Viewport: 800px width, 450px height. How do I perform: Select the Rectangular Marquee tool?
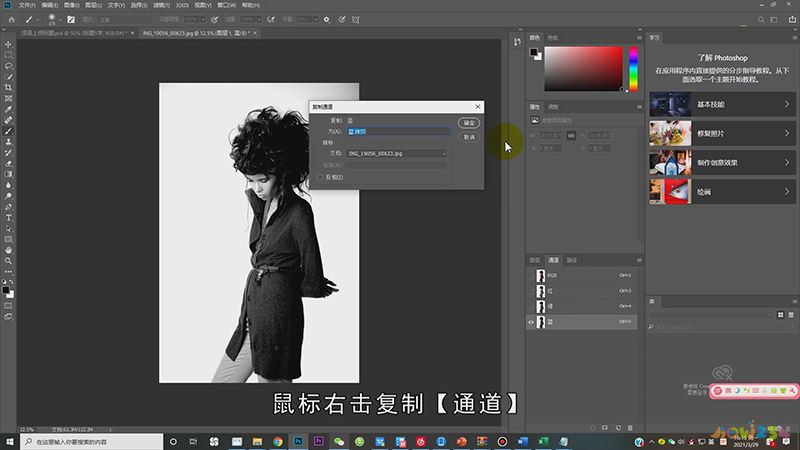tap(8, 55)
